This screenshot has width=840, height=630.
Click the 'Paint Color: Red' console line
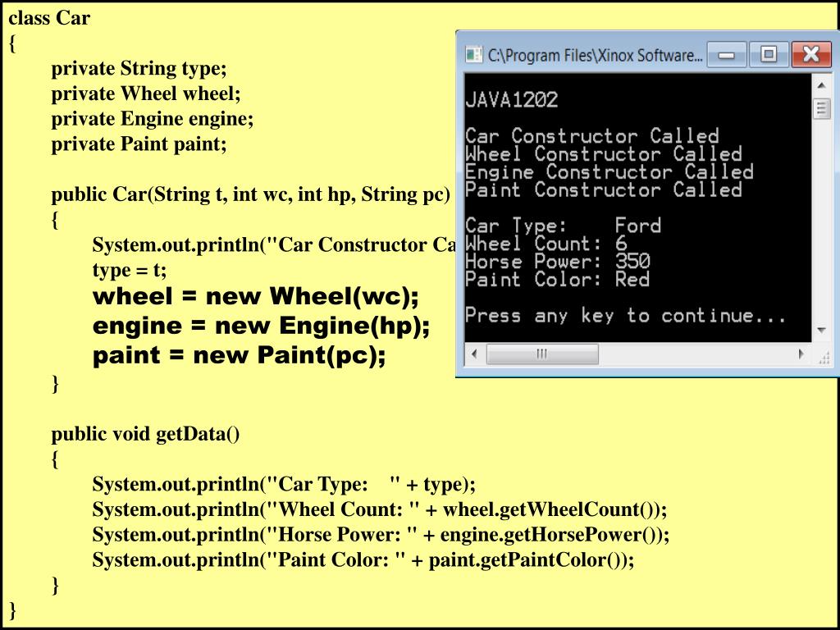(558, 279)
